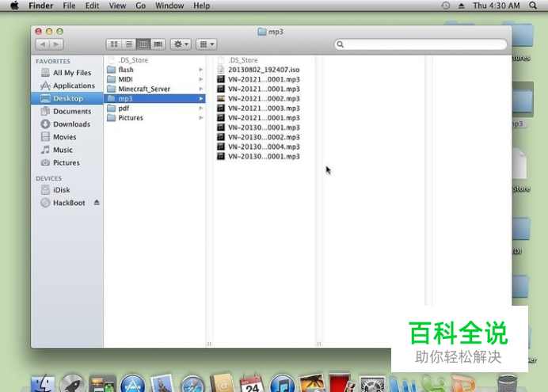Screen dimensions: 548x392
Task: Open the Trash in the Dock
Action: pyautogui.click(x=507, y=383)
